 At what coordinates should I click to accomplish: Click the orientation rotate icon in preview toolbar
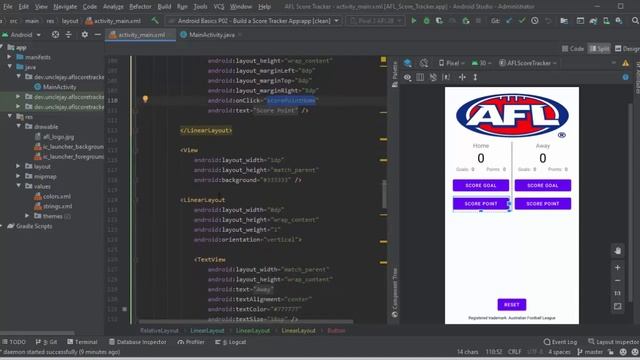pos(424,63)
